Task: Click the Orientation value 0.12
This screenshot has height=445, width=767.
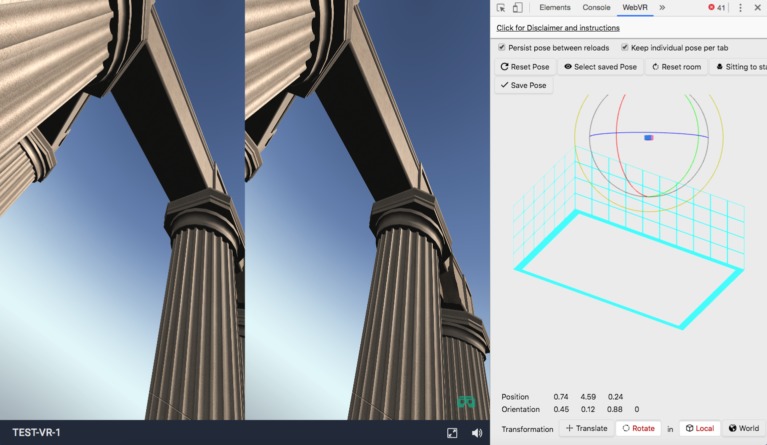Action: 588,409
